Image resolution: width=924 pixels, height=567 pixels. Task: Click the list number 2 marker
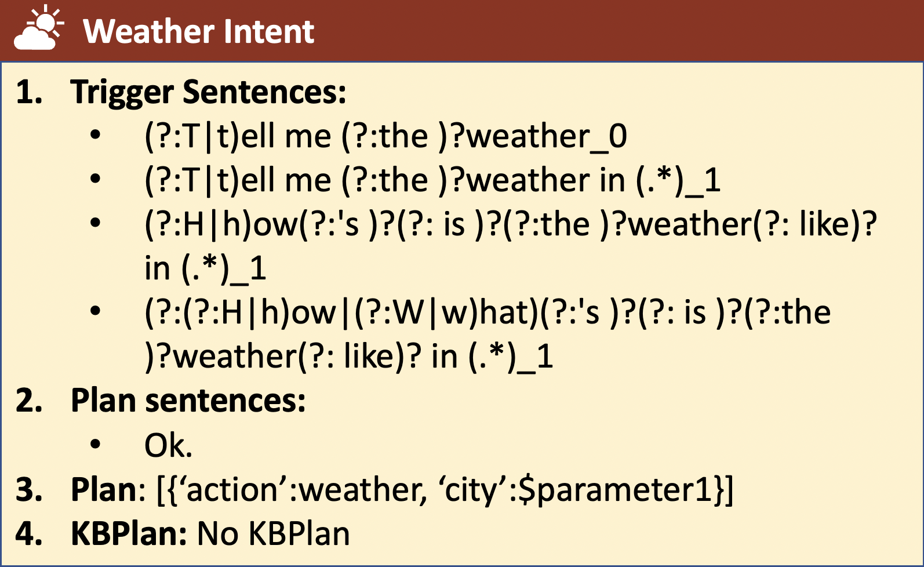[29, 401]
